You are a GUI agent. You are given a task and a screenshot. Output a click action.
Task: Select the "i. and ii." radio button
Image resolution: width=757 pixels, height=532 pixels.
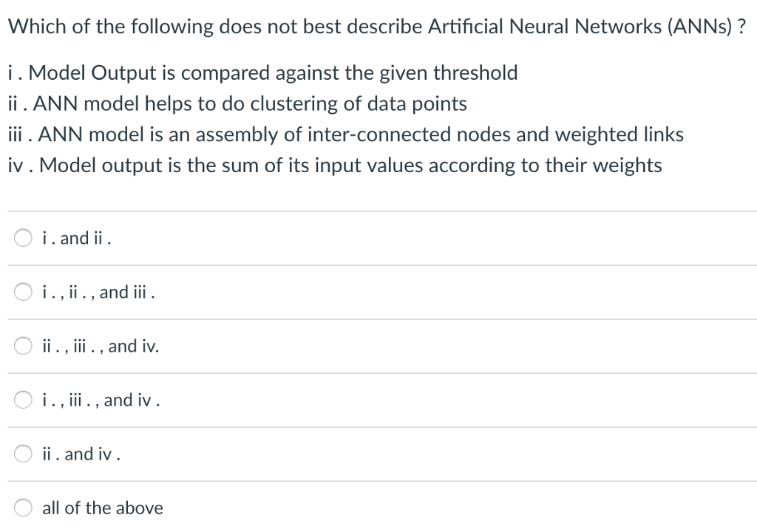pos(23,238)
